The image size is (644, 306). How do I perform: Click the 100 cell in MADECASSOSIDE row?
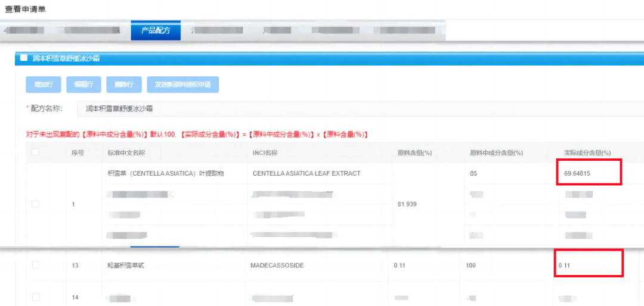point(470,266)
